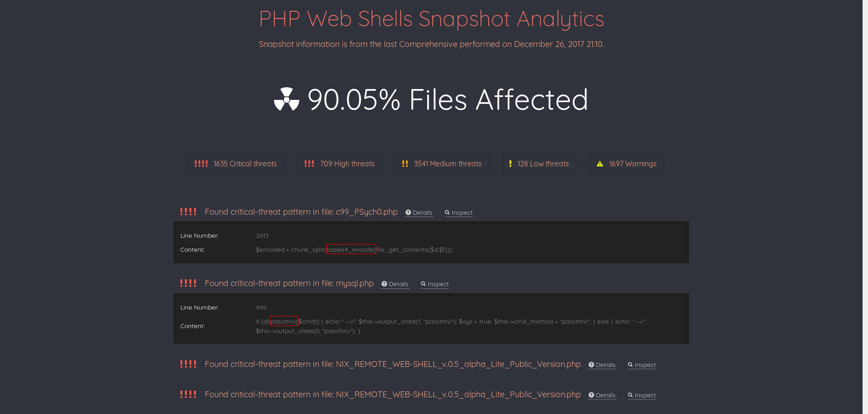Filter by 3541 Medium threats
The height and width of the screenshot is (414, 868).
(x=442, y=164)
